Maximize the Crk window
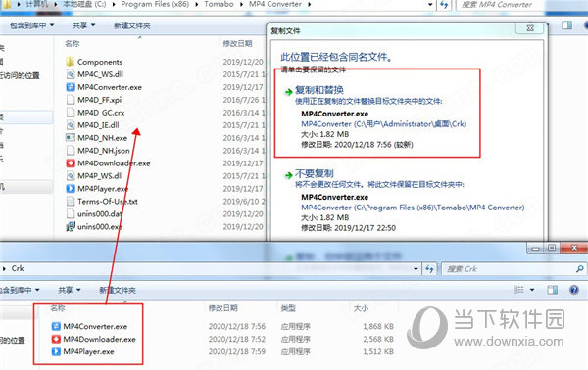The image size is (588, 370). 551,248
